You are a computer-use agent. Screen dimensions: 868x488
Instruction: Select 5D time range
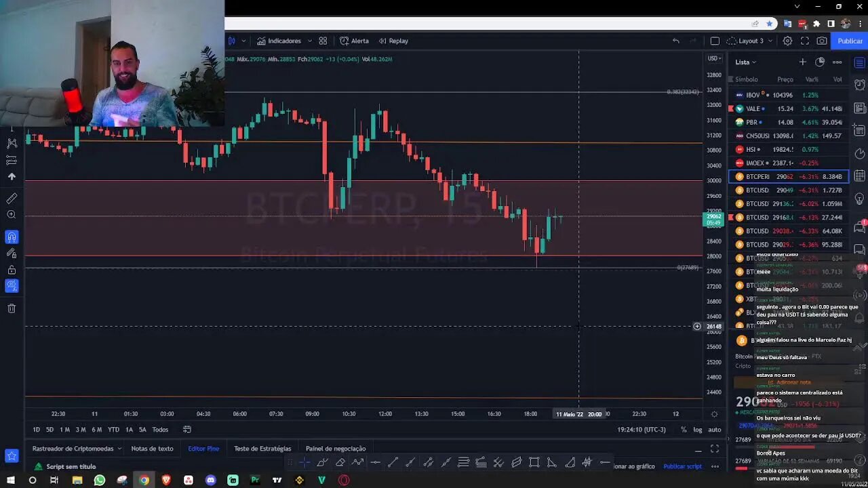(x=50, y=430)
